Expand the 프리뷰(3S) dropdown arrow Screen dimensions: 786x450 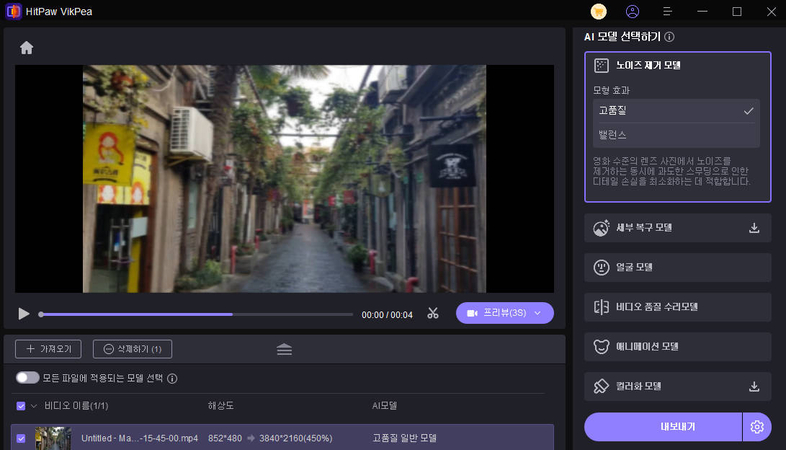click(x=539, y=314)
